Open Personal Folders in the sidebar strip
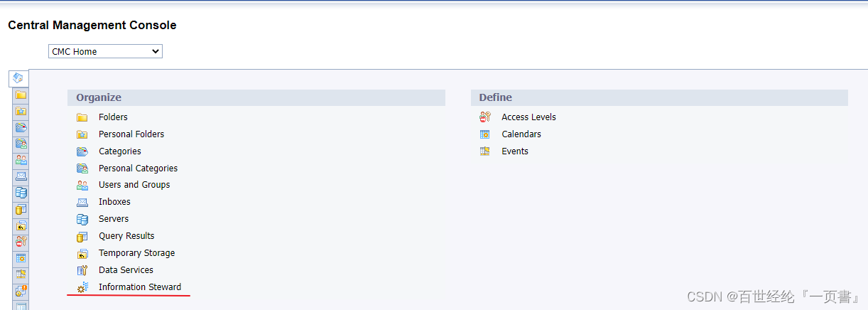 click(21, 111)
